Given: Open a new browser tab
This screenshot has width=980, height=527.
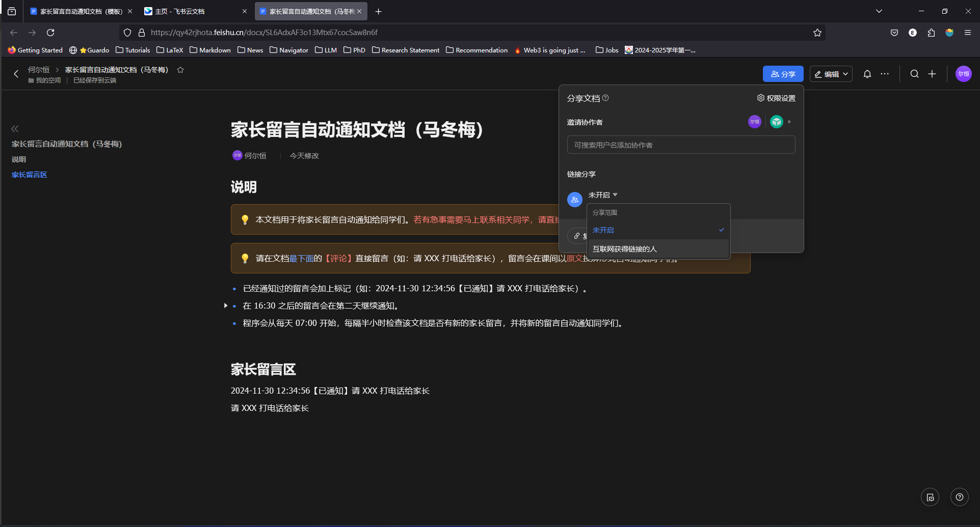Looking at the screenshot, I should point(378,11).
